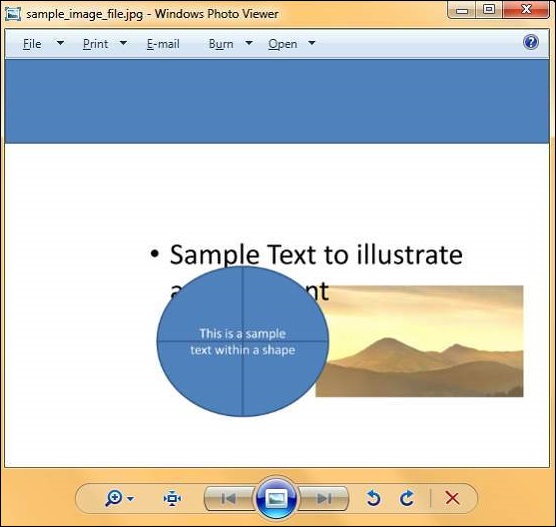Image resolution: width=556 pixels, height=527 pixels.
Task: Open the Open menu
Action: pyautogui.click(x=283, y=44)
